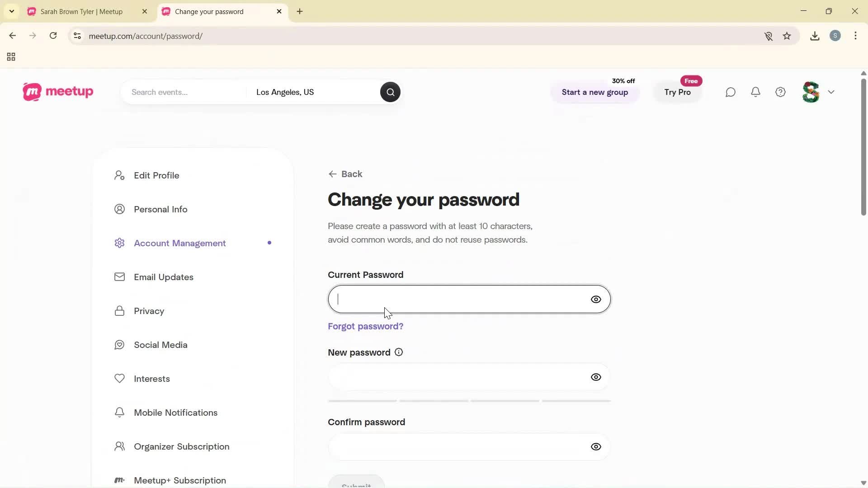Open Messages via chat bubble icon
Image resolution: width=868 pixels, height=488 pixels.
[730, 92]
